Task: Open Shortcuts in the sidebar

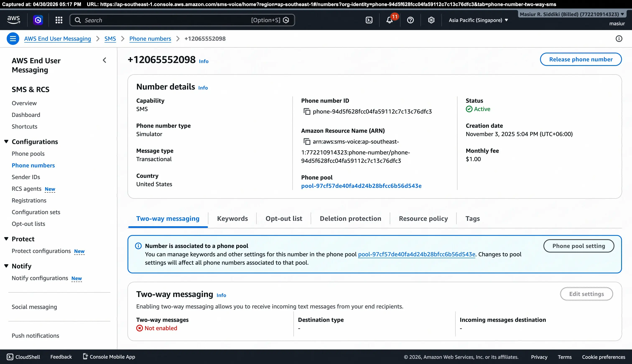Action: [x=24, y=127]
